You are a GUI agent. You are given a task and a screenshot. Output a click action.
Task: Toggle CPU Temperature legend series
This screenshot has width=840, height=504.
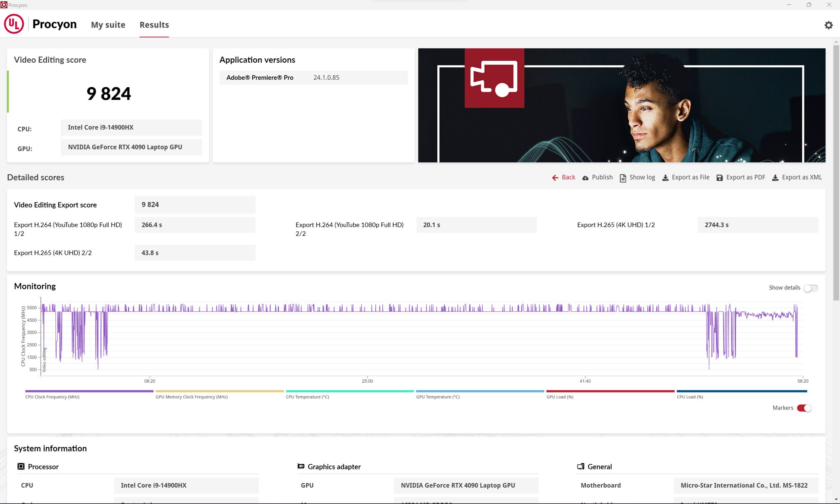coord(307,397)
